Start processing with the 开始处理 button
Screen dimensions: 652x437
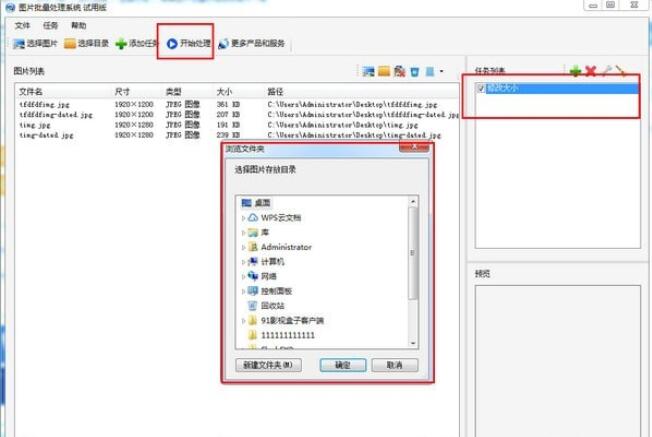[x=189, y=43]
